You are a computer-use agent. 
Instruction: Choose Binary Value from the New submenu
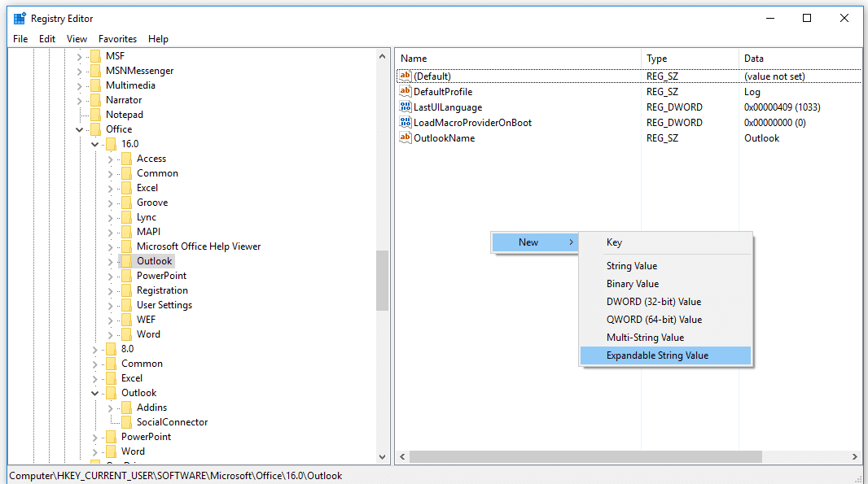[665, 284]
